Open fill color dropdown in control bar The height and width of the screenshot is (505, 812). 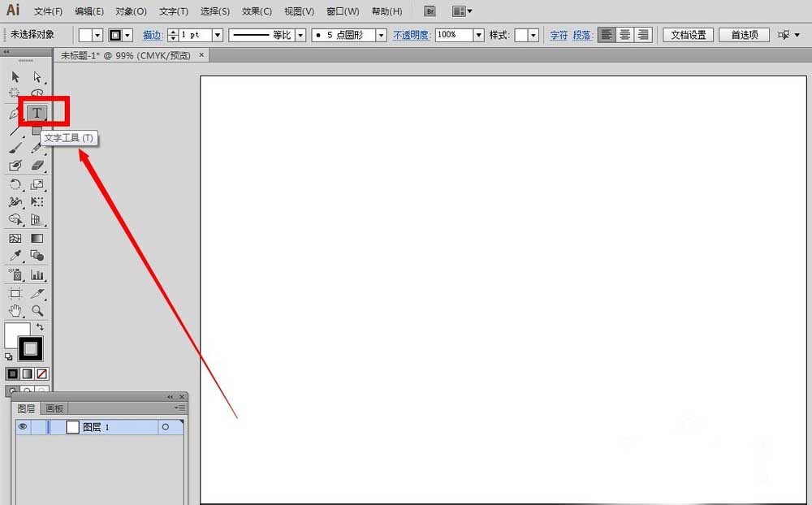(97, 35)
